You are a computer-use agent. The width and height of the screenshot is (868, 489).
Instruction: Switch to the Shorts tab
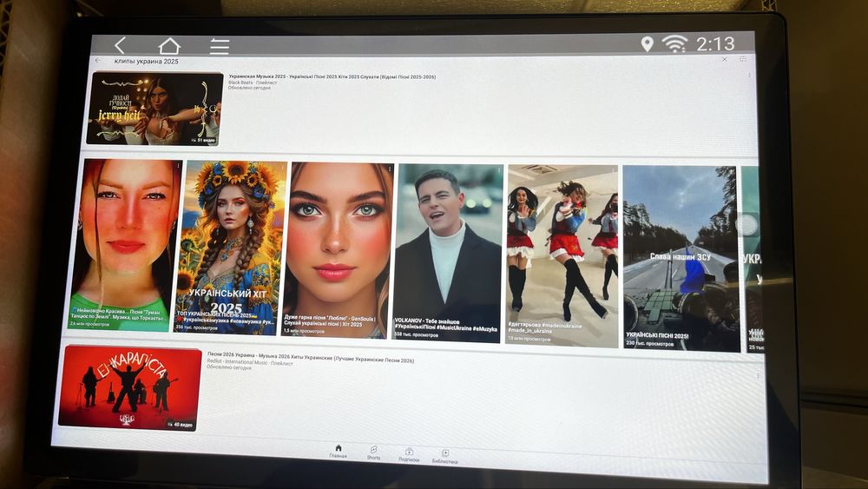(373, 453)
